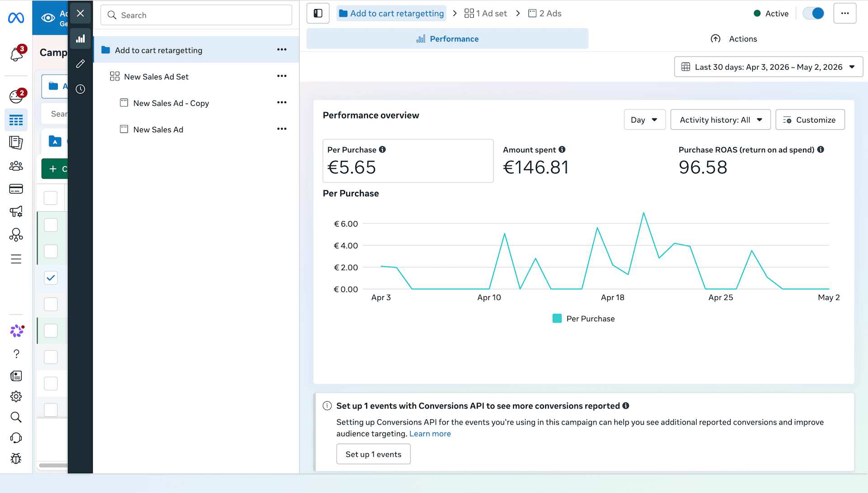Open options for New Sales Ad - Copy
Image resolution: width=868 pixels, height=493 pixels.
point(282,102)
